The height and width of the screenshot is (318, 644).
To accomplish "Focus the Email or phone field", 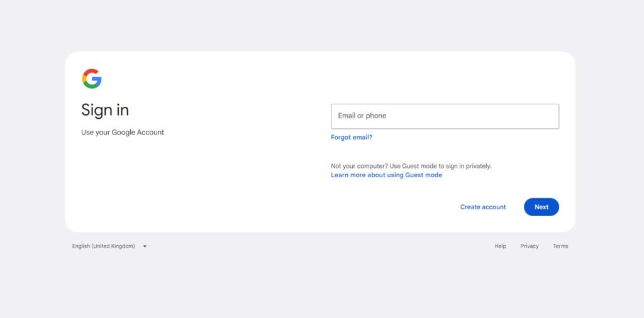I will point(445,116).
